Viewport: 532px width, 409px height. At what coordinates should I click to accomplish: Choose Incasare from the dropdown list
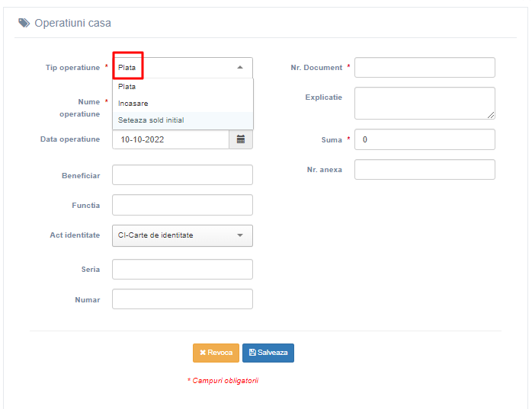183,104
